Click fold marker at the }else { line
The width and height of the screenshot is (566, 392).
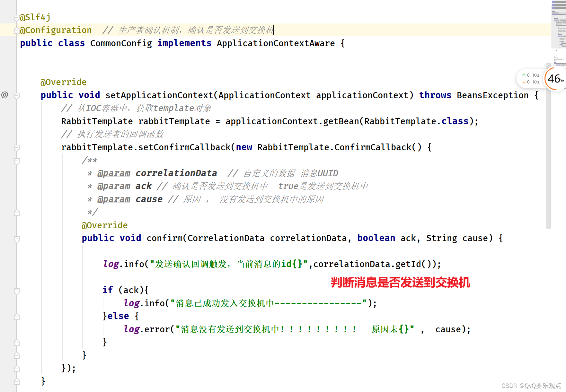17,317
